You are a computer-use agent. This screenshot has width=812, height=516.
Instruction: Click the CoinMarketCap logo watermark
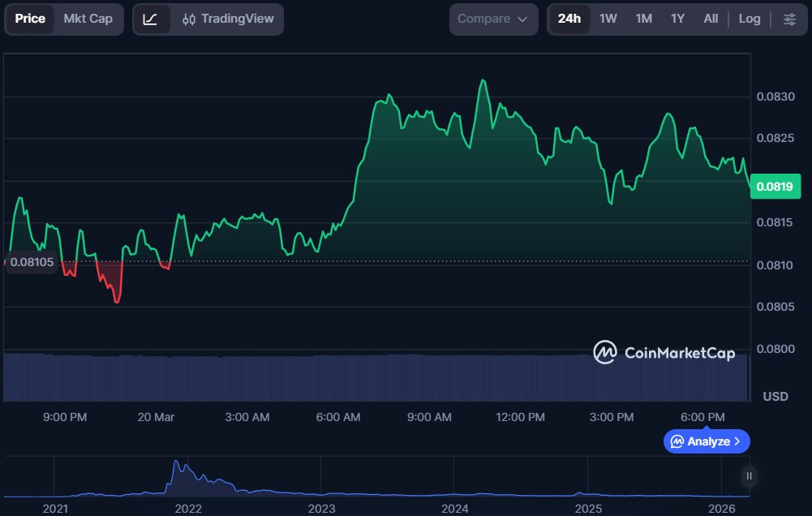pyautogui.click(x=664, y=352)
